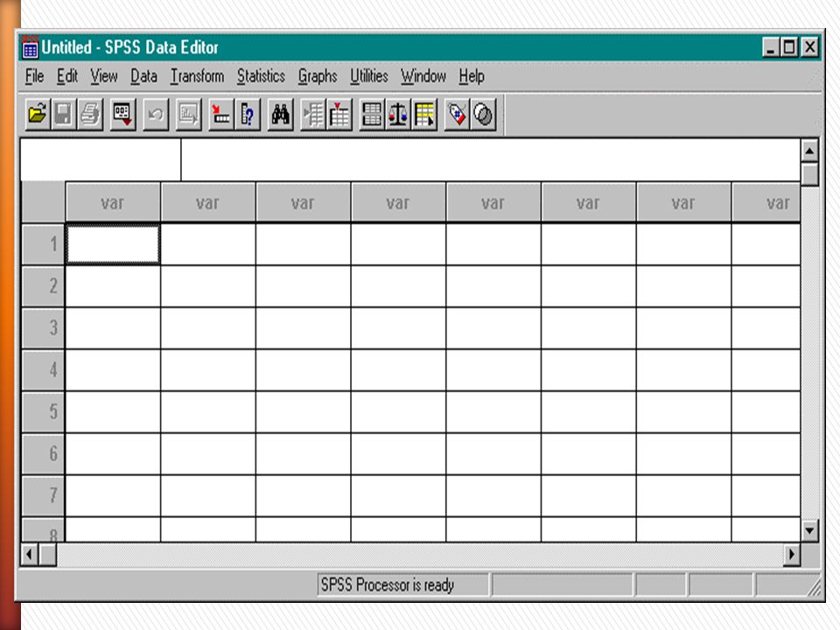The height and width of the screenshot is (630, 840).
Task: Click the cell editor field above grid
Action: coord(491,159)
